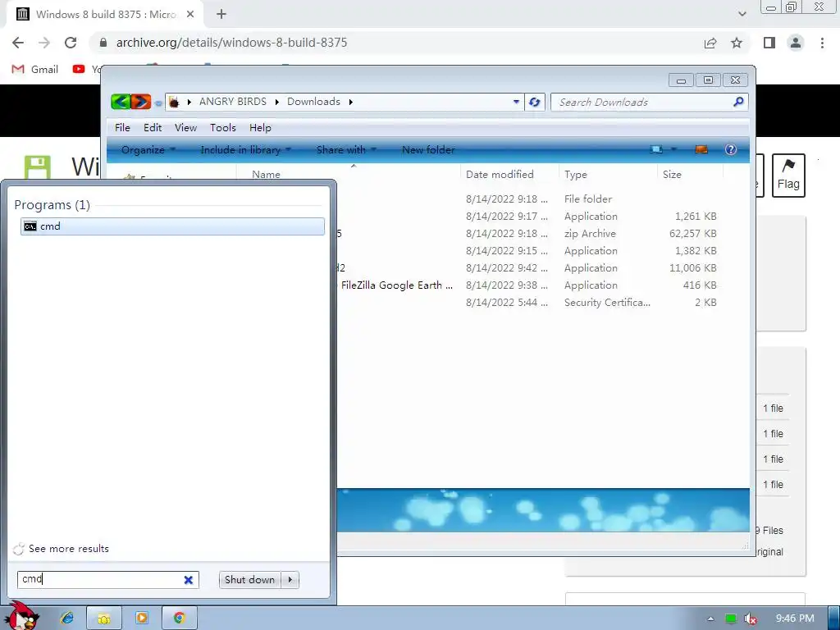Screen dimensions: 840x630
Task: Toggle Chrome side panel icon
Action: [x=769, y=43]
